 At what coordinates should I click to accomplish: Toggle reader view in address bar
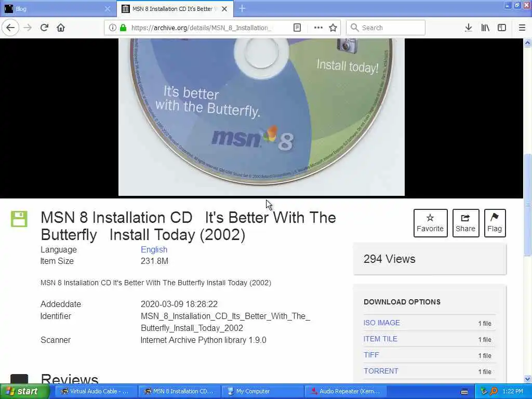click(297, 28)
